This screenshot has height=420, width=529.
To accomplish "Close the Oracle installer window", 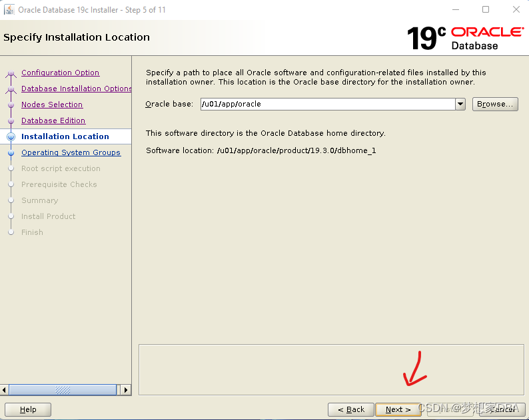I will [x=516, y=9].
